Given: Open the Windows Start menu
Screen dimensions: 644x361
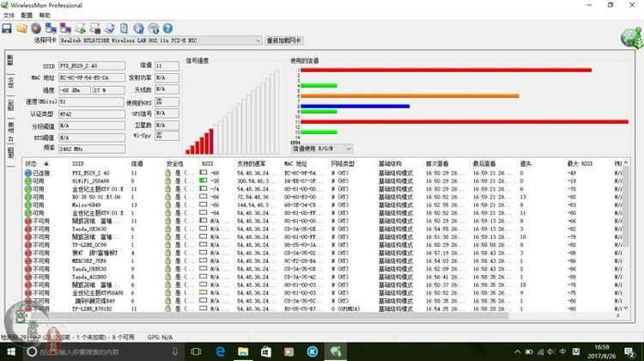Looking at the screenshot, I should point(11,352).
